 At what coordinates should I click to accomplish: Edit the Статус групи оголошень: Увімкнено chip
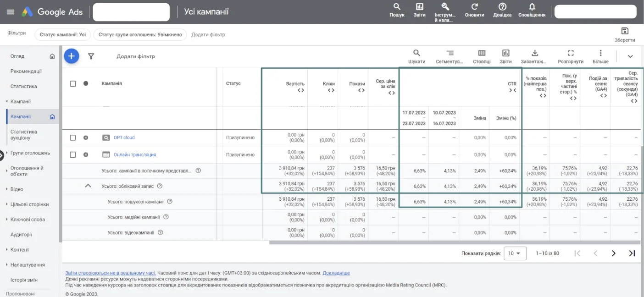pyautogui.click(x=140, y=34)
